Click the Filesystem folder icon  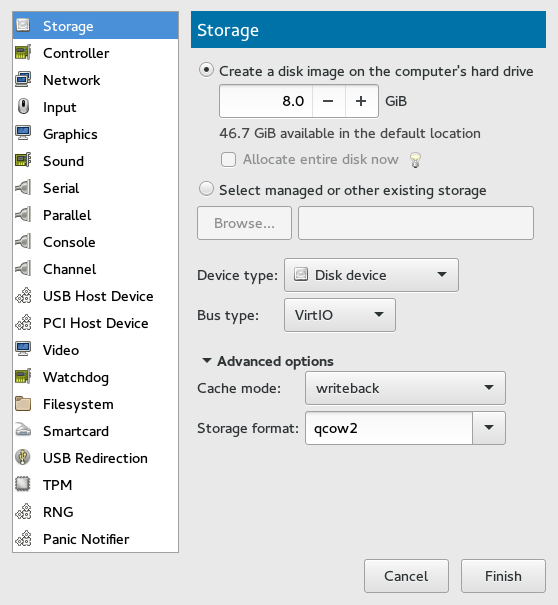[x=23, y=404]
